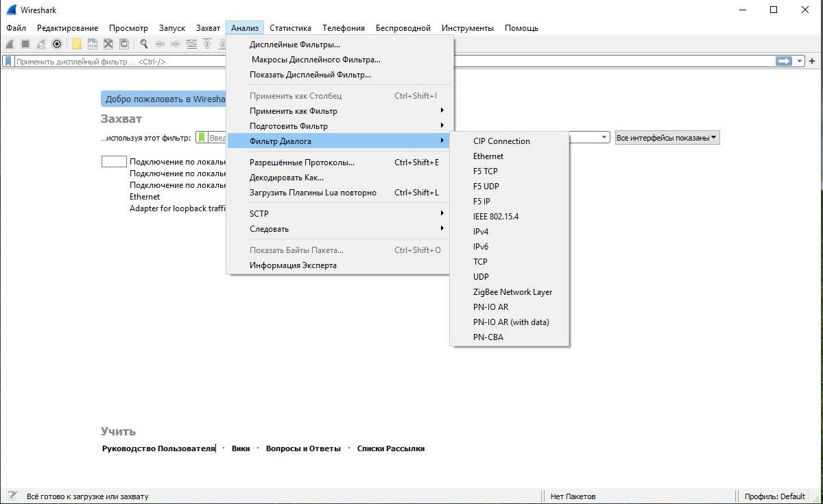823x504 pixels.
Task: Open the Редактирование menu
Action: coord(68,28)
